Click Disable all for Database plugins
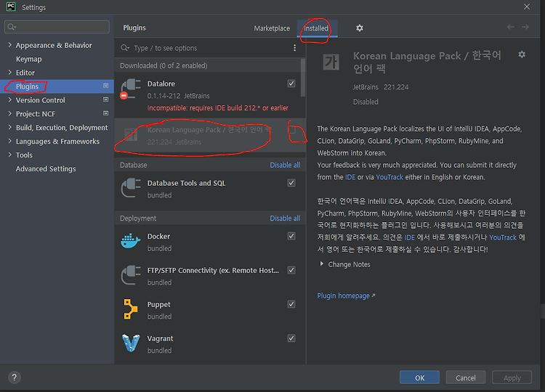545x392 pixels. point(285,165)
